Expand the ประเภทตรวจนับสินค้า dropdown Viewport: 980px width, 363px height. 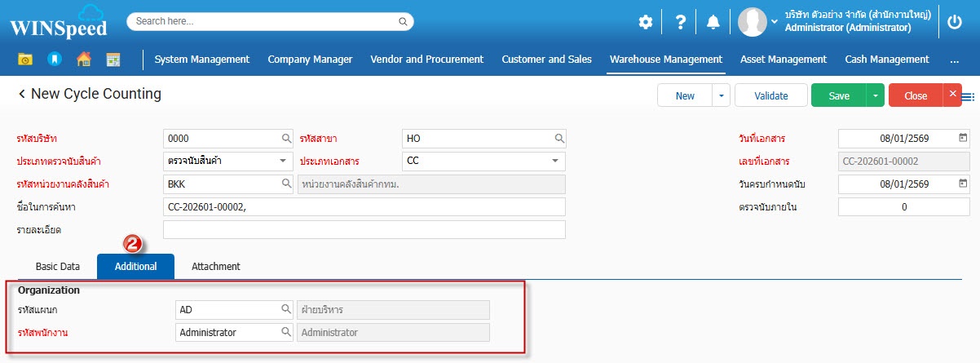point(283,161)
